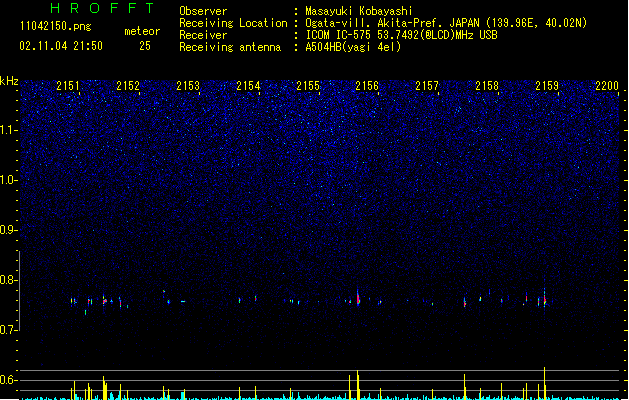Click the 2200 time marker

(607, 86)
